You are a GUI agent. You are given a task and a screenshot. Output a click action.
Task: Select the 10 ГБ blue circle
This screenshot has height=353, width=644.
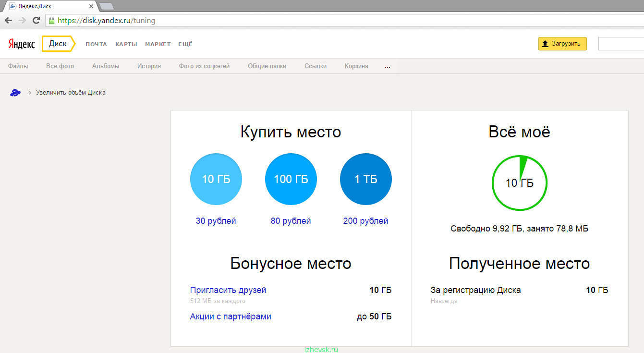(216, 179)
